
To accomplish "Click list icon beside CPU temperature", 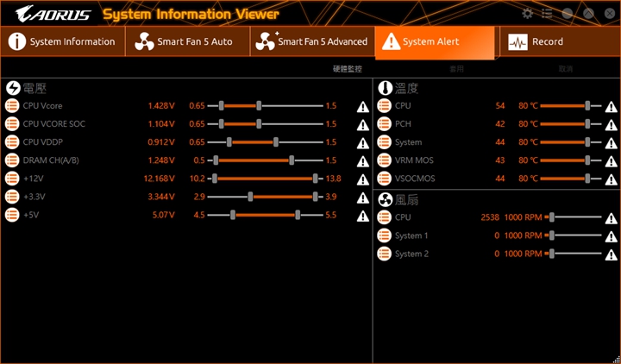I will pyautogui.click(x=384, y=106).
